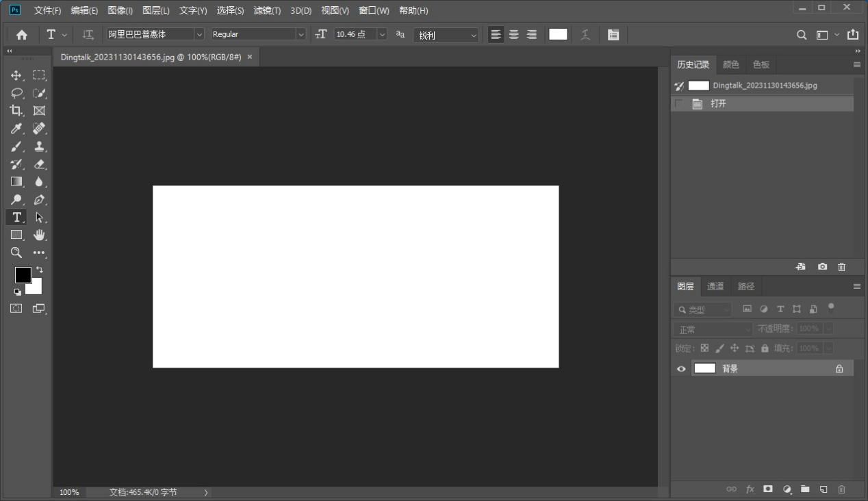
Task: Open the background color picker
Action: tap(36, 287)
